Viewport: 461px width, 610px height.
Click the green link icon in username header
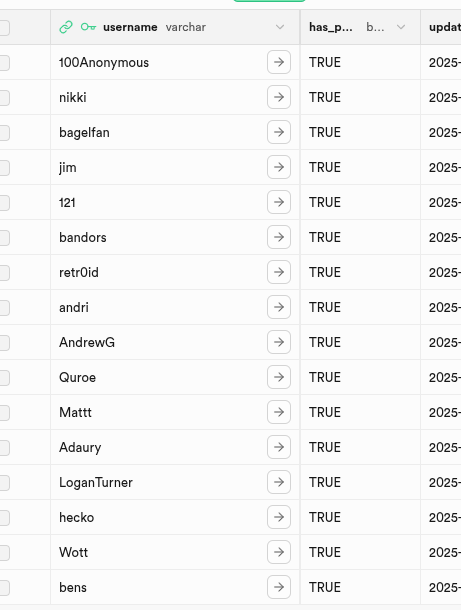pyautogui.click(x=66, y=27)
